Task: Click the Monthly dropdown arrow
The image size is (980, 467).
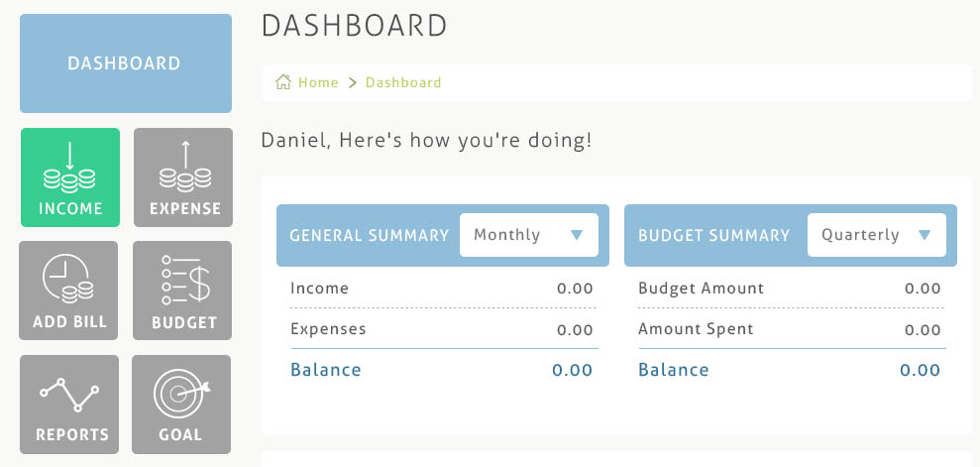Action: (578, 236)
